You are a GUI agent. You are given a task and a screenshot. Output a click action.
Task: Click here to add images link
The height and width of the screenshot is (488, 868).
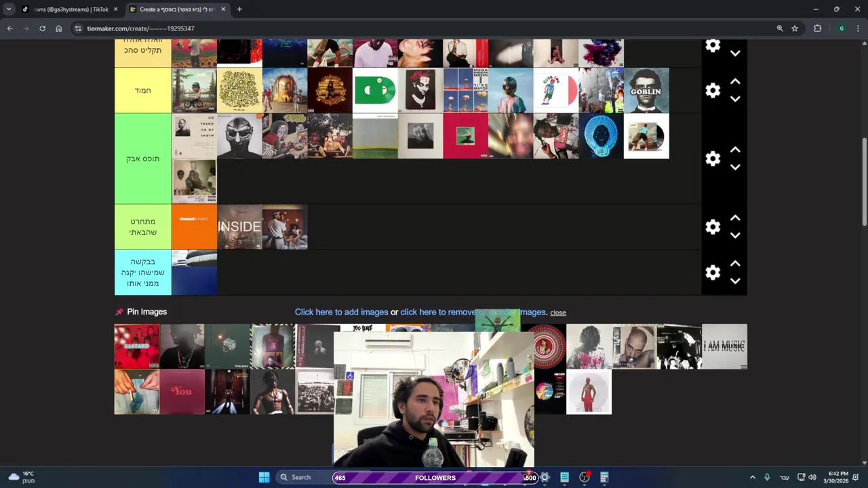341,312
